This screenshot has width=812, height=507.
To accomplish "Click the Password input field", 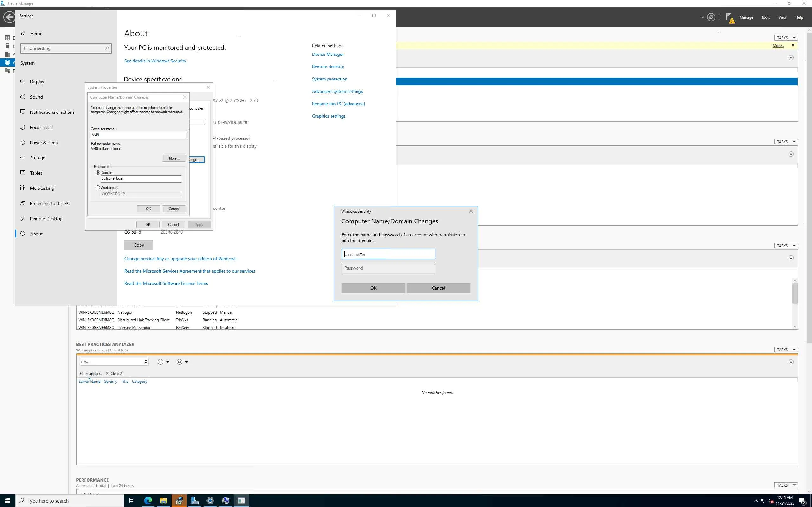I will pyautogui.click(x=388, y=268).
